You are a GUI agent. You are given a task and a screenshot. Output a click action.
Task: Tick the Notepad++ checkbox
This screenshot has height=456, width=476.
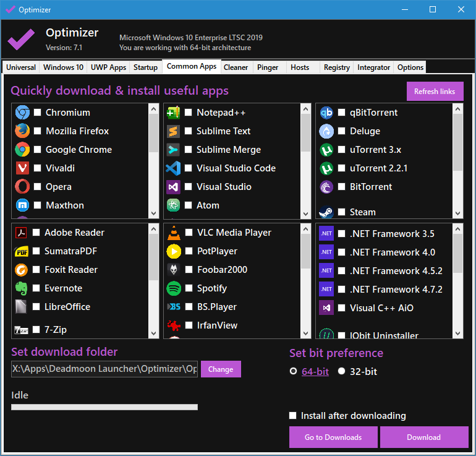(189, 113)
